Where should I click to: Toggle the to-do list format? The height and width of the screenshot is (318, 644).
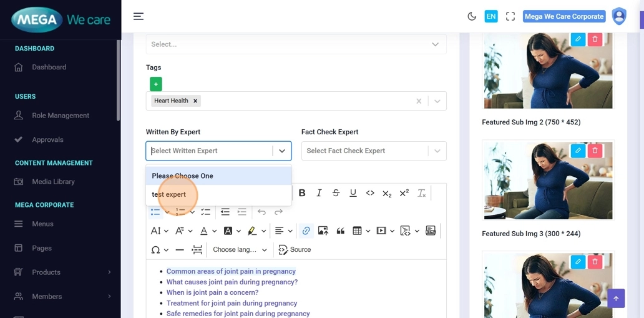click(205, 212)
